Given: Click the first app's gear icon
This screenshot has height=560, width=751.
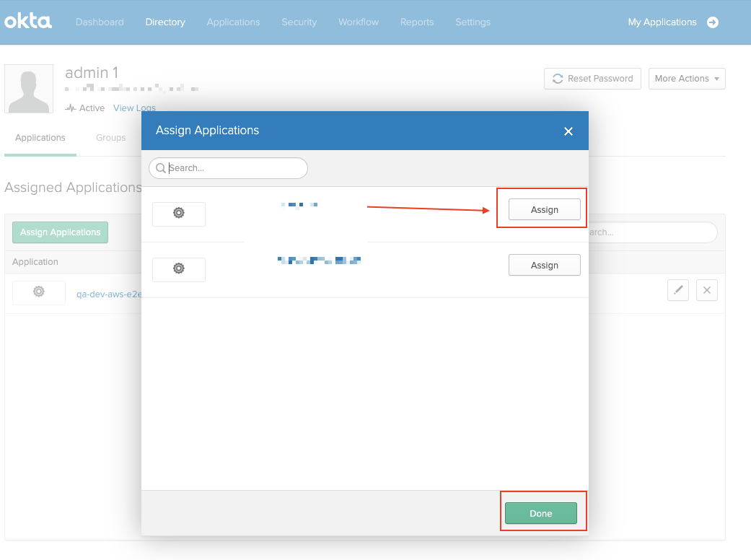Looking at the screenshot, I should pos(179,214).
